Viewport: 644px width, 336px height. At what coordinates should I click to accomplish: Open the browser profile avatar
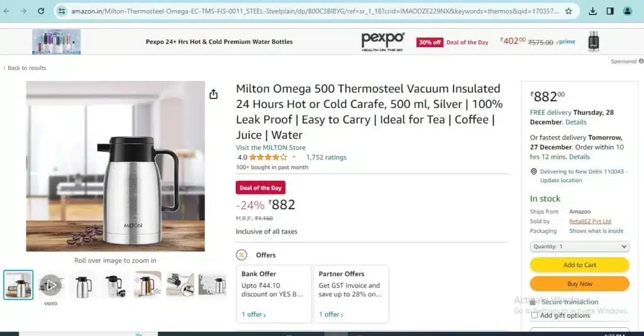click(x=628, y=11)
